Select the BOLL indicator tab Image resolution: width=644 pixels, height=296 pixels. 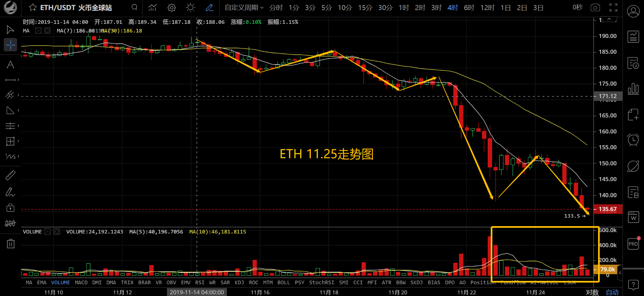pyautogui.click(x=283, y=283)
